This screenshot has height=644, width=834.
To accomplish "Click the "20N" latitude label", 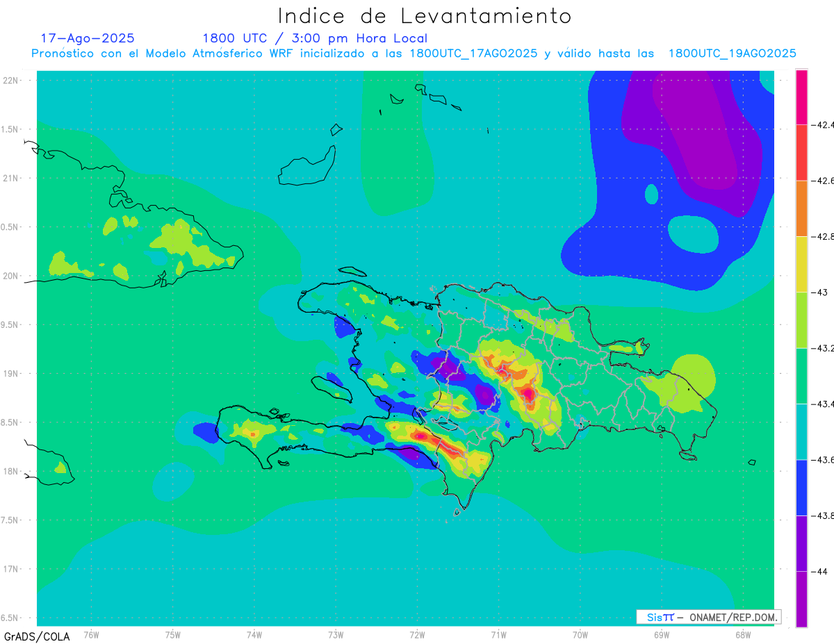I will (x=10, y=276).
